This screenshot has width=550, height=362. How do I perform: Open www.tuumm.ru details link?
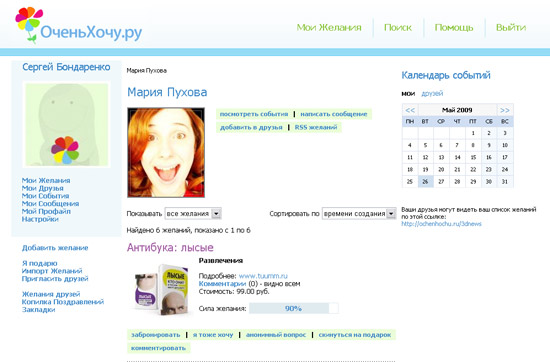[263, 276]
